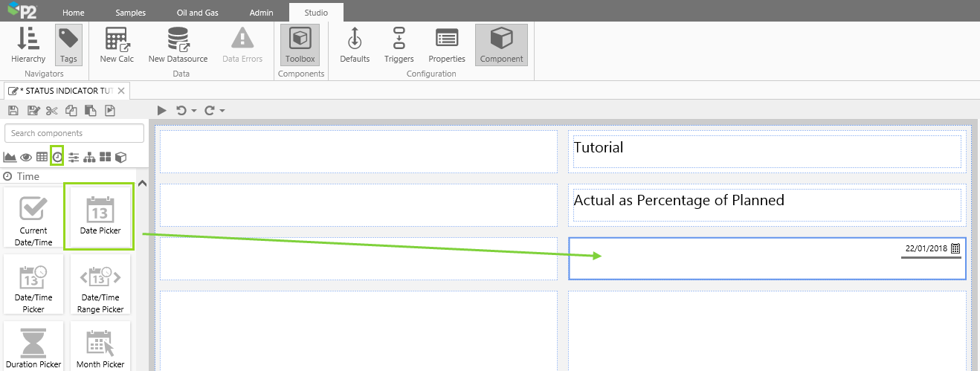Create a New Calc
The height and width of the screenshot is (371, 980).
tap(117, 45)
